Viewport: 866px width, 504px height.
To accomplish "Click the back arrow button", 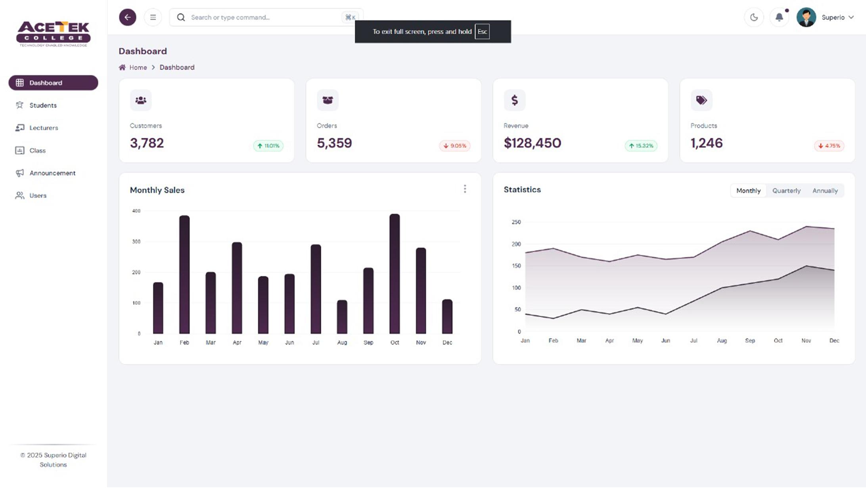I will pos(127,17).
